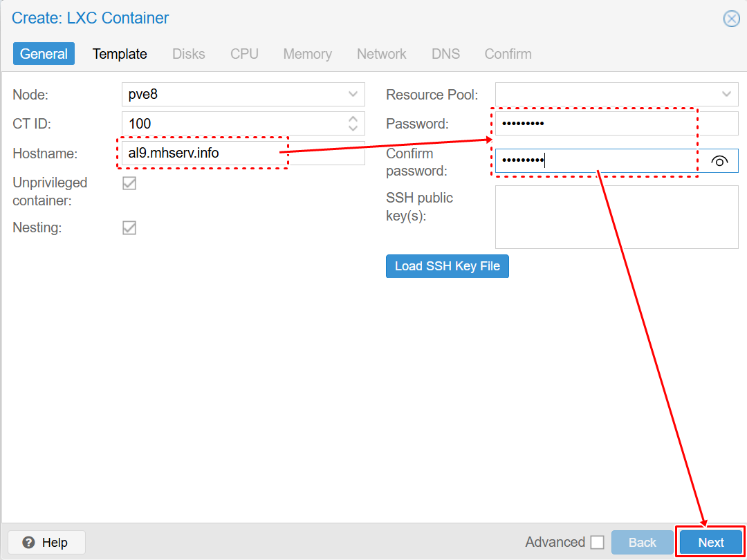The width and height of the screenshot is (747, 560).
Task: Click into the Hostname field
Action: (x=242, y=153)
